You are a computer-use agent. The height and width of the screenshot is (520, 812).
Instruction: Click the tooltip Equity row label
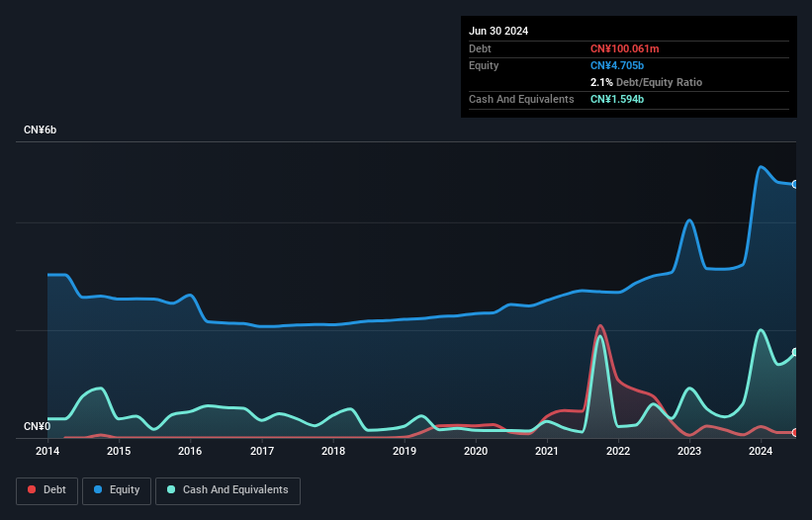pos(484,65)
